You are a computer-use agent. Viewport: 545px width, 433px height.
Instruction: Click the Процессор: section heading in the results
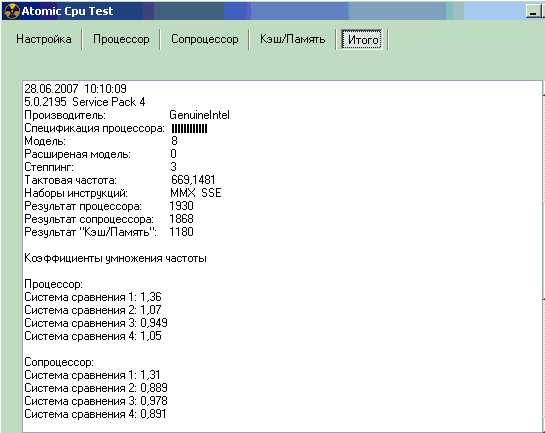click(54, 284)
